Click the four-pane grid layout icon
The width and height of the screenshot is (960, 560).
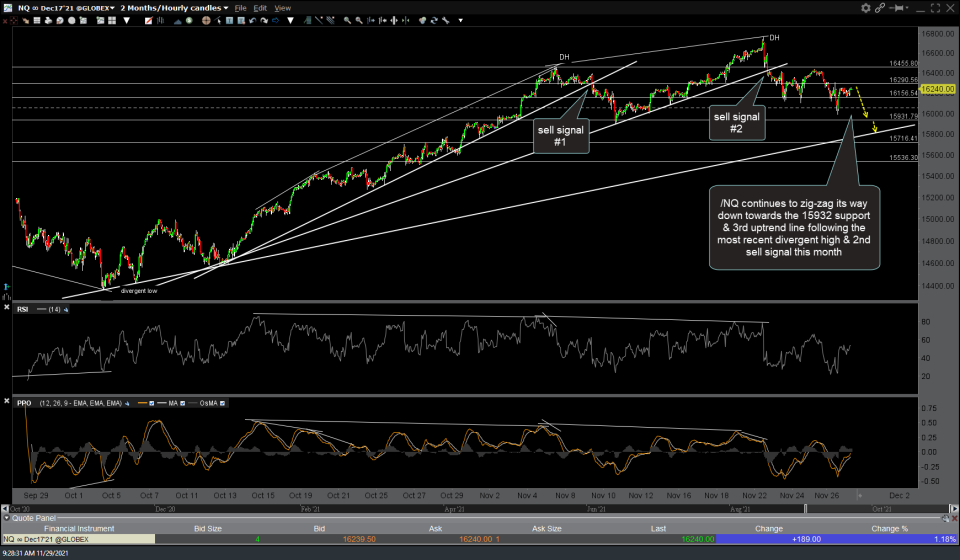click(x=111, y=20)
